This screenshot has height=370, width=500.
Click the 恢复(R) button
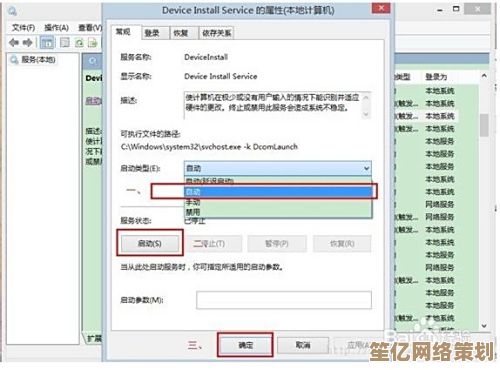pos(342,244)
